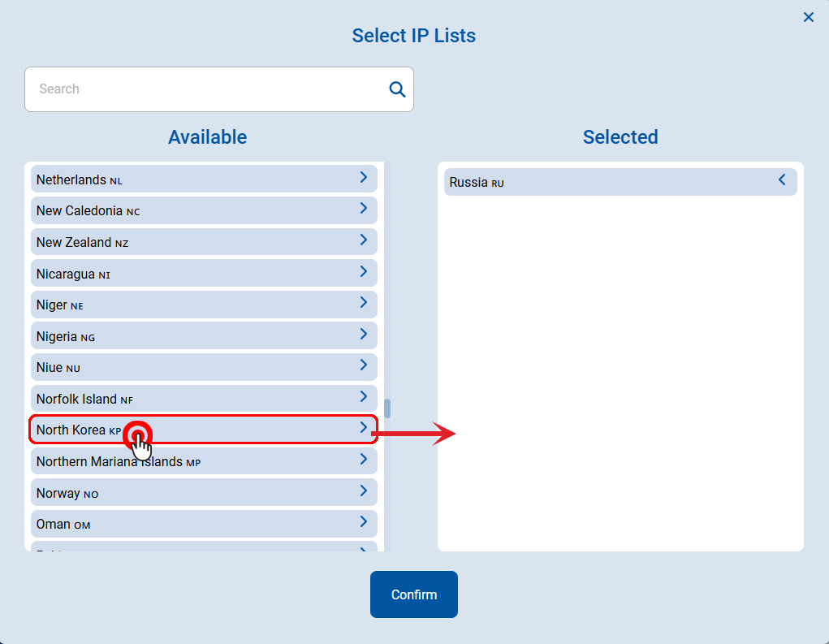Add Netherlands using its right chevron

coord(363,177)
